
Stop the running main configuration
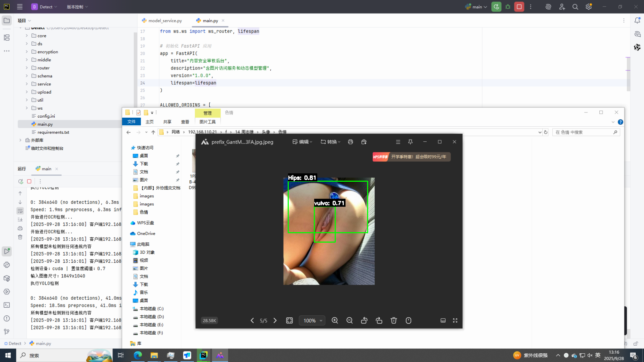(x=519, y=7)
